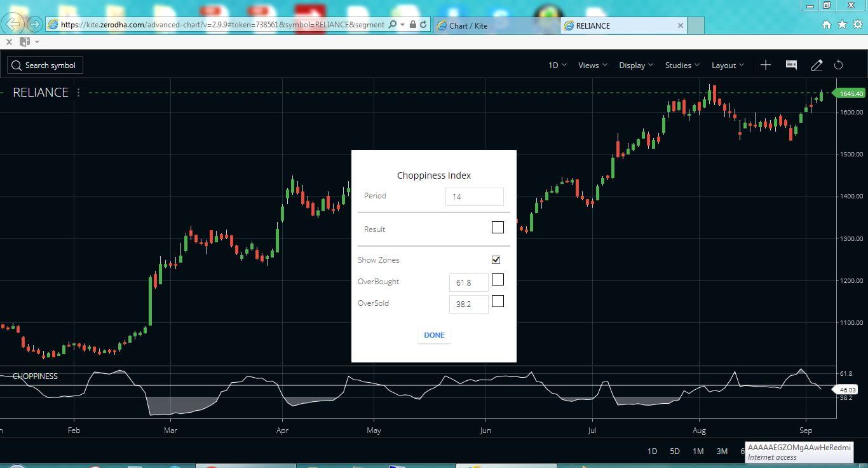This screenshot has width=868, height=468.
Task: Click the Mar label on date axis
Action: tap(170, 430)
